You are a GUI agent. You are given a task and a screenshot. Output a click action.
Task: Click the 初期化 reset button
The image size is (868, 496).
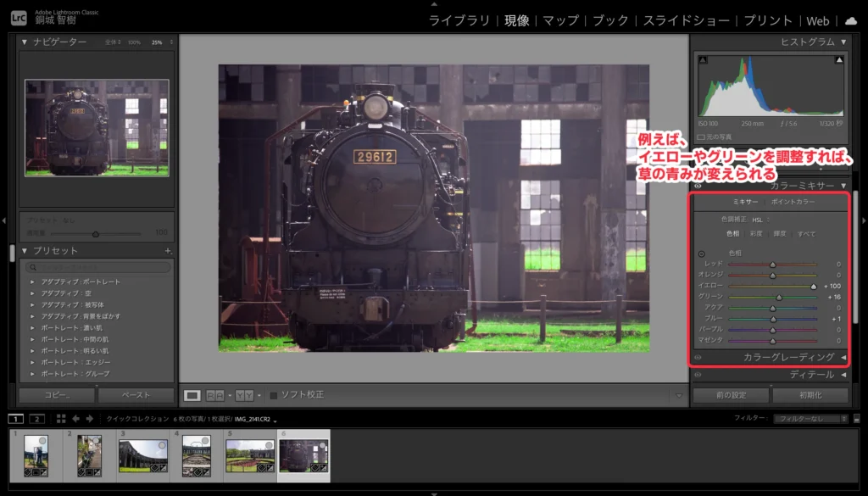coord(810,395)
